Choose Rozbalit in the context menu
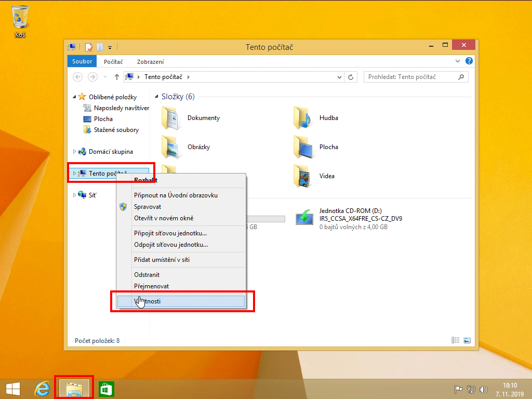 point(180,180)
